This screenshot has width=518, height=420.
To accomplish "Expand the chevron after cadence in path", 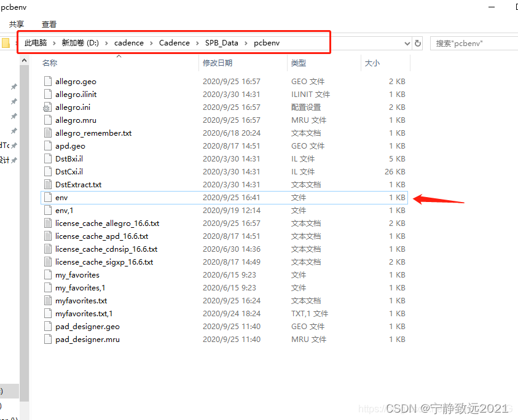I will point(151,43).
